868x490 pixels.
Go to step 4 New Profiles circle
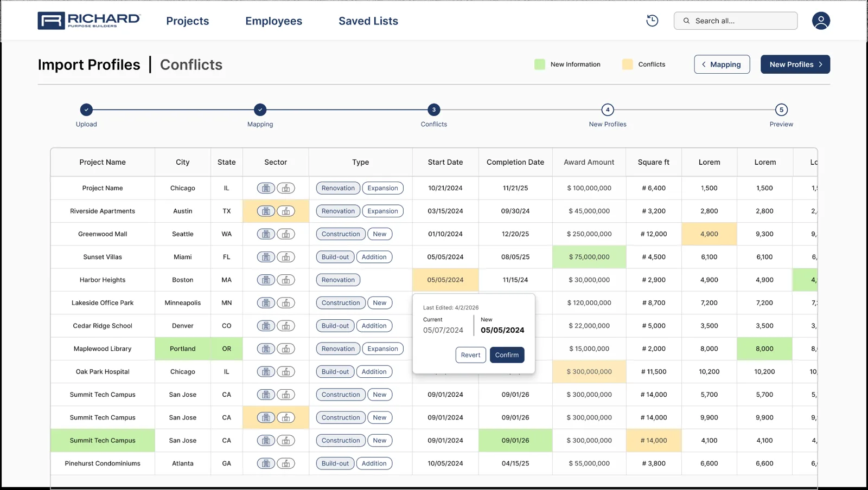(608, 109)
